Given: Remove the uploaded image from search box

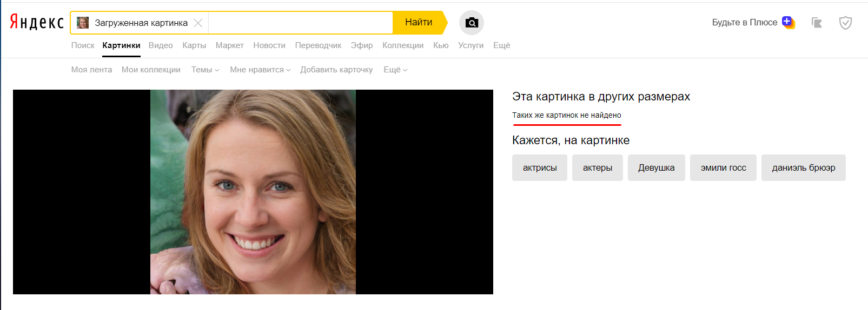Looking at the screenshot, I should tap(198, 23).
